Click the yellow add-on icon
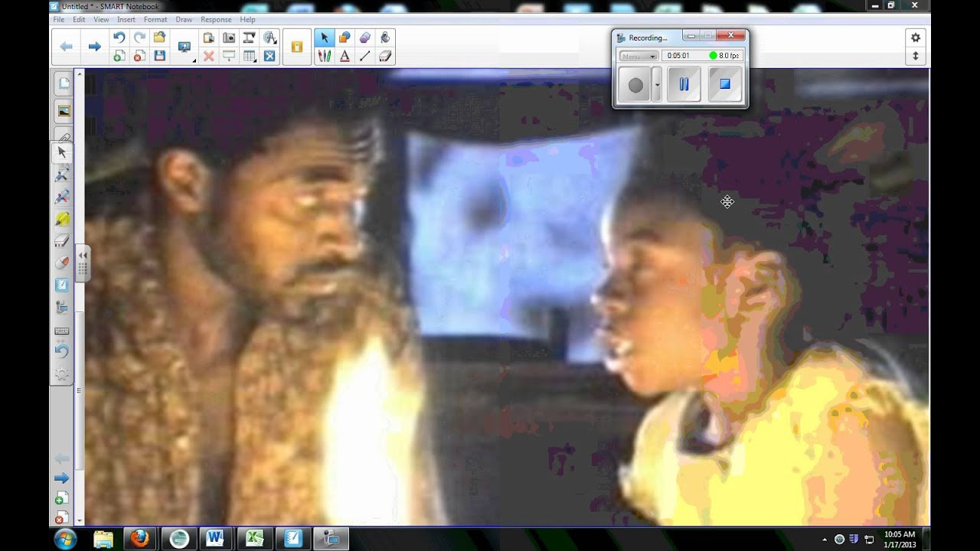This screenshot has width=980, height=551. (297, 47)
